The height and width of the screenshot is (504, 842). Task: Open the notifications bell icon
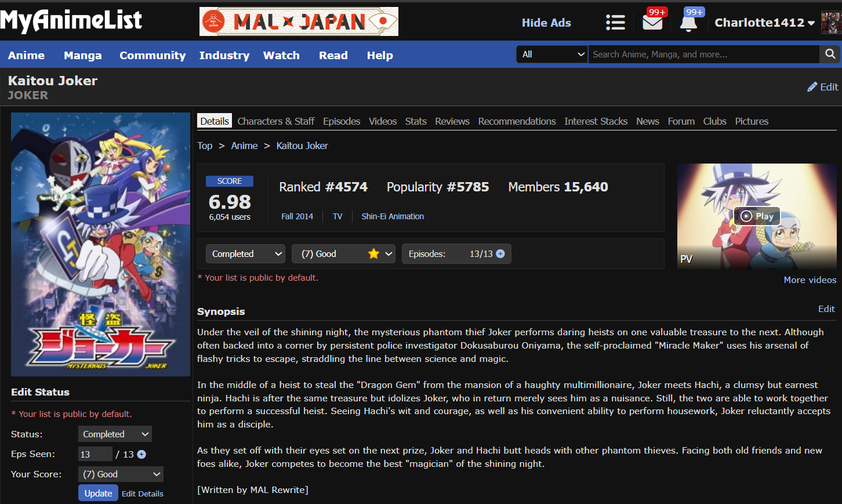688,23
